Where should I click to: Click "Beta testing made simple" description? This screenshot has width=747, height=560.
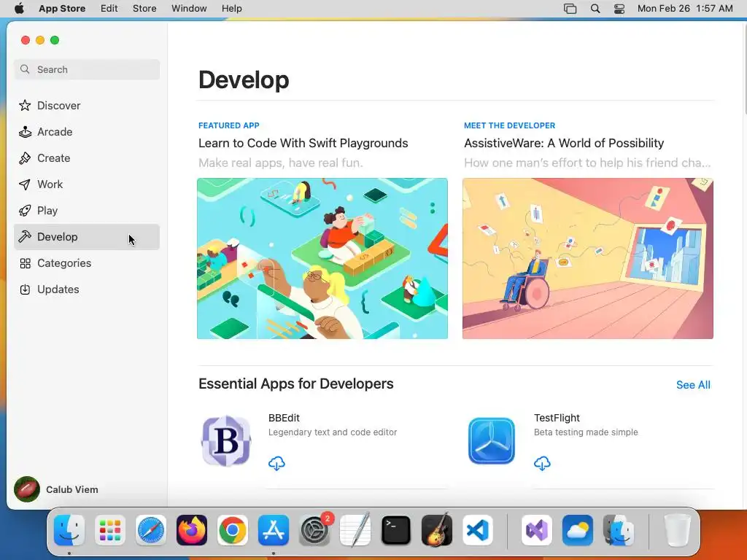pyautogui.click(x=586, y=432)
